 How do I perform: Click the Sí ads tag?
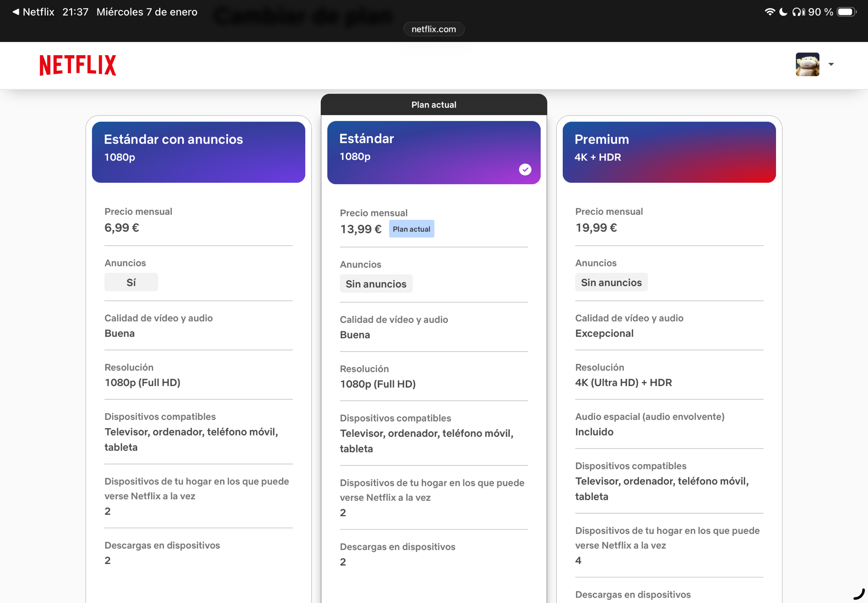click(131, 282)
